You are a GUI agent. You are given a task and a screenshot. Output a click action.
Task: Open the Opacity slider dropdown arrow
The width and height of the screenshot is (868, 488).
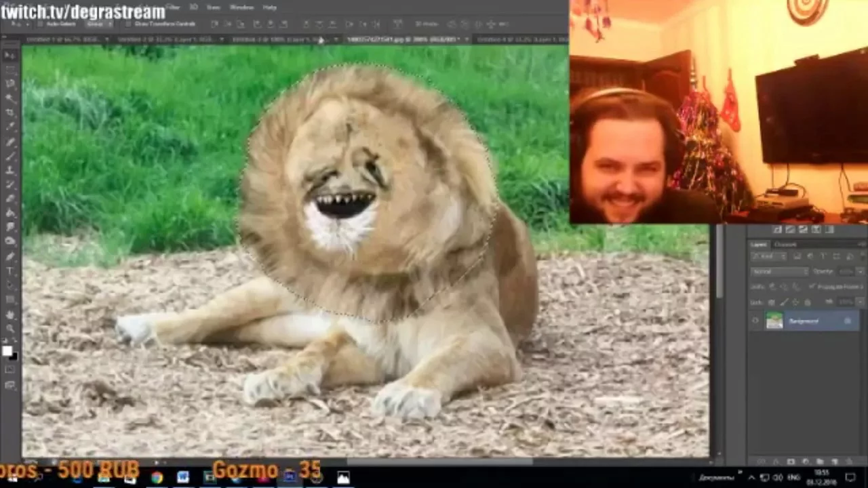click(859, 272)
